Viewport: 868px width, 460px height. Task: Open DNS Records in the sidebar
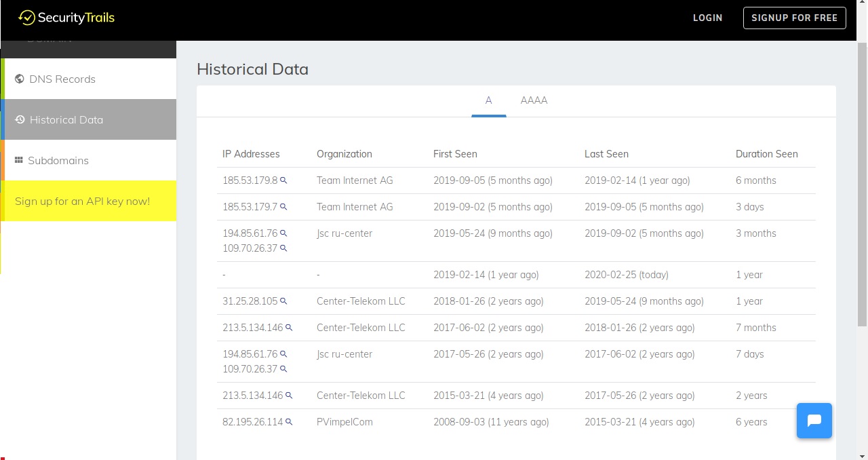[62, 79]
